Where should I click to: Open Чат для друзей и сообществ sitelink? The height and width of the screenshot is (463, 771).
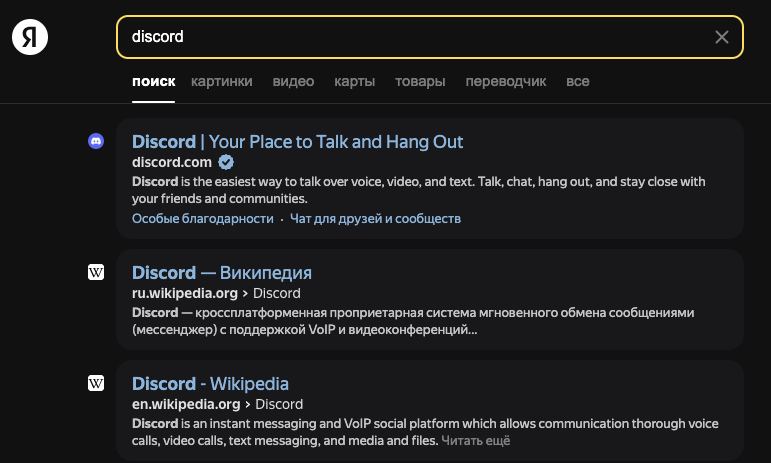(375, 219)
